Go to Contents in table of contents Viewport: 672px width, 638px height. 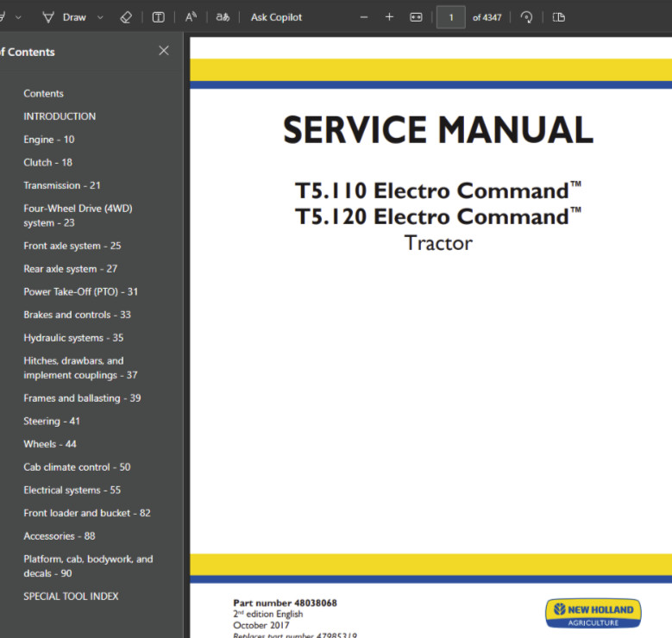(x=43, y=93)
